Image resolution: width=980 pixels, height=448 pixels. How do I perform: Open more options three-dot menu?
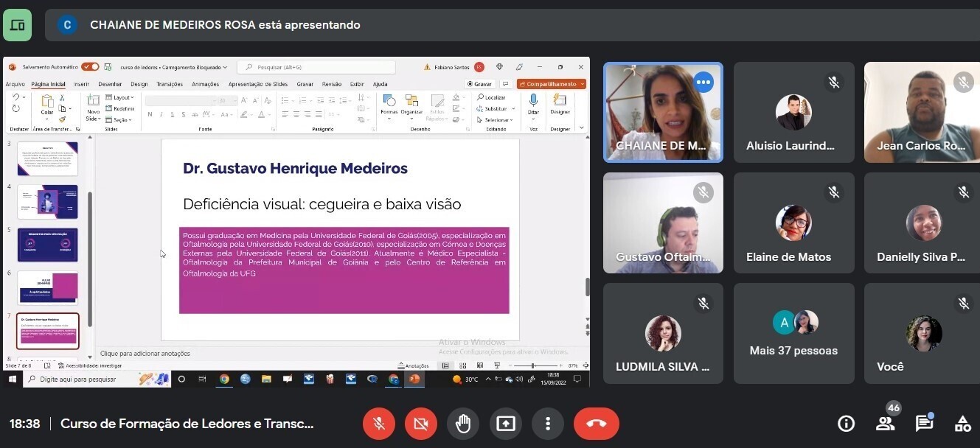547,424
